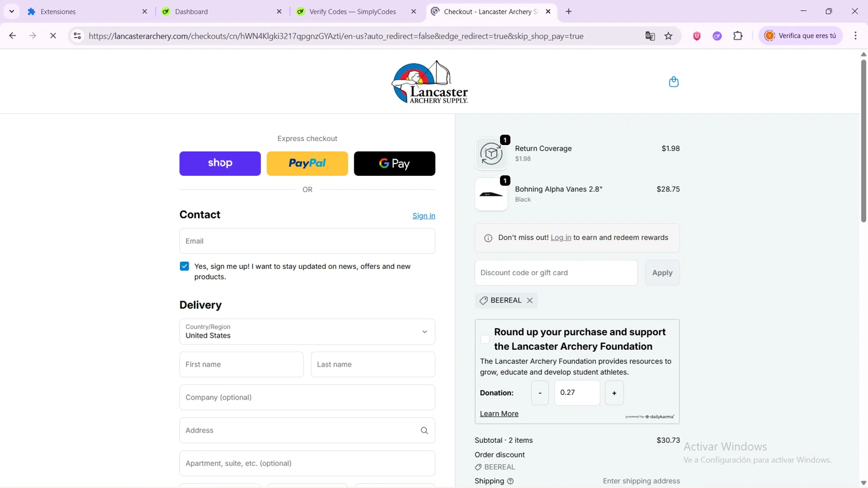Focus the First name field
868x488 pixels.
[x=241, y=365]
